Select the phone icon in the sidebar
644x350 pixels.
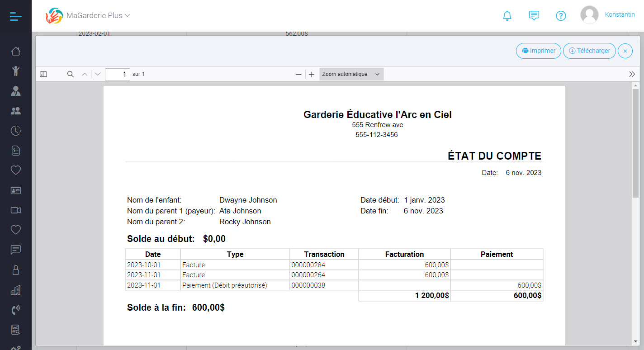[16, 309]
